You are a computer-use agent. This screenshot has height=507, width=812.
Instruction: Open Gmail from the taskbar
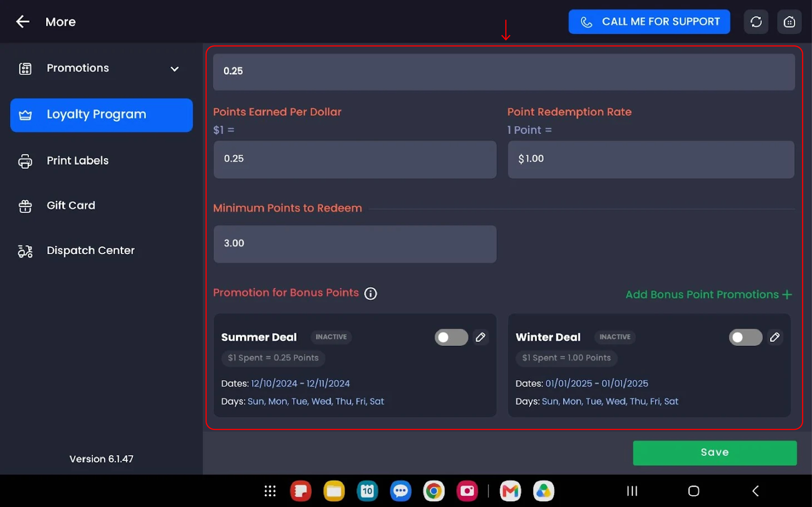(x=510, y=491)
